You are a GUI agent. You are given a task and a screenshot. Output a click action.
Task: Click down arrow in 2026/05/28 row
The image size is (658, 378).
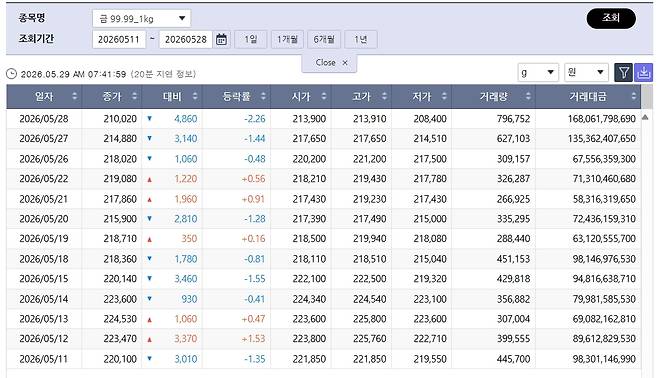pyautogui.click(x=149, y=118)
